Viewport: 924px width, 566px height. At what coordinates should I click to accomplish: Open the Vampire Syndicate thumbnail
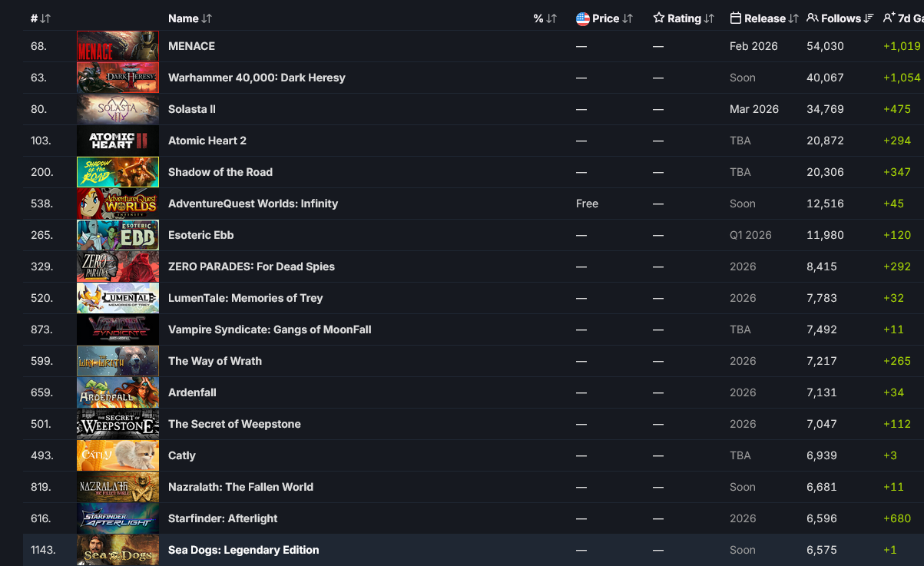[118, 329]
